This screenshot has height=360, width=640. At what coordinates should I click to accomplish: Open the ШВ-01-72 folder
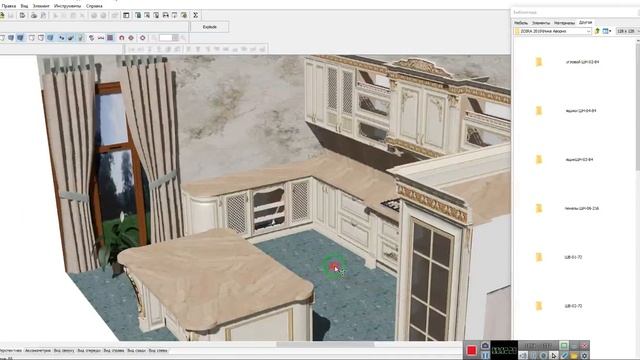point(573,257)
